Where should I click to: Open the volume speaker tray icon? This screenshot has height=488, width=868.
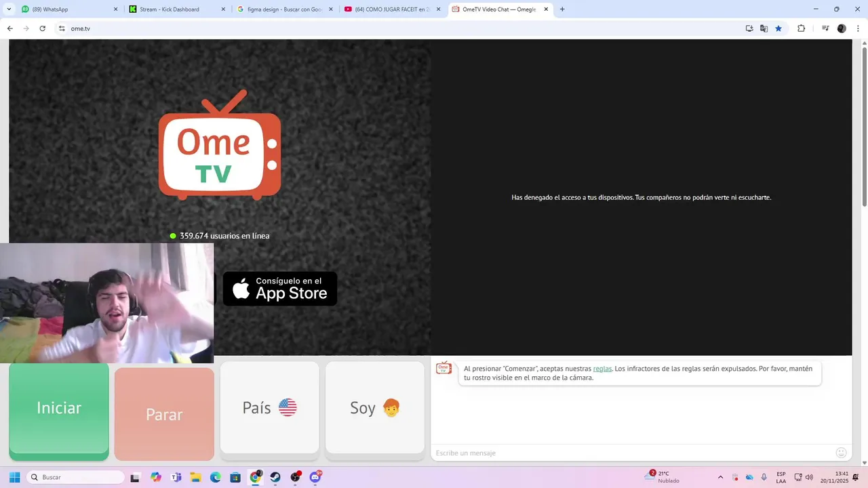point(809,477)
